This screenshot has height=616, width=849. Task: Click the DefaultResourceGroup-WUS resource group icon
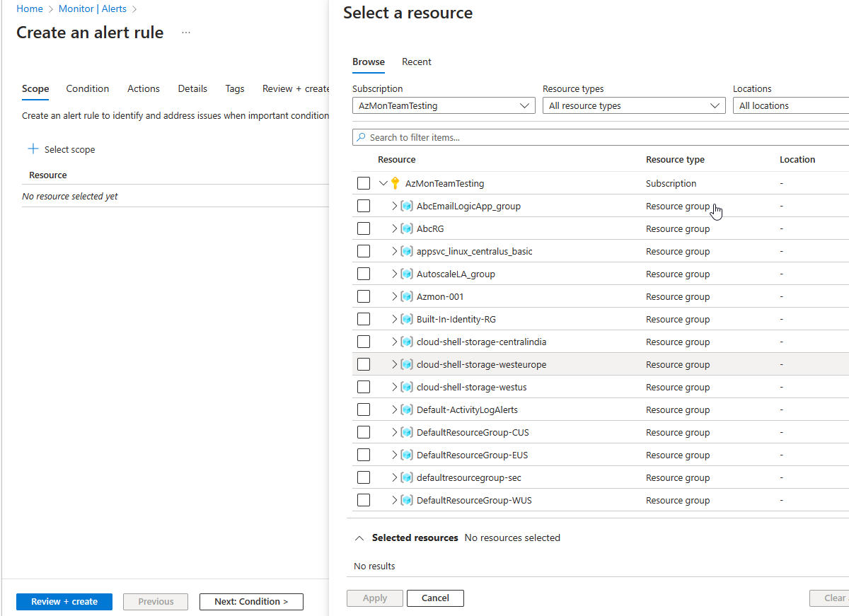(407, 500)
